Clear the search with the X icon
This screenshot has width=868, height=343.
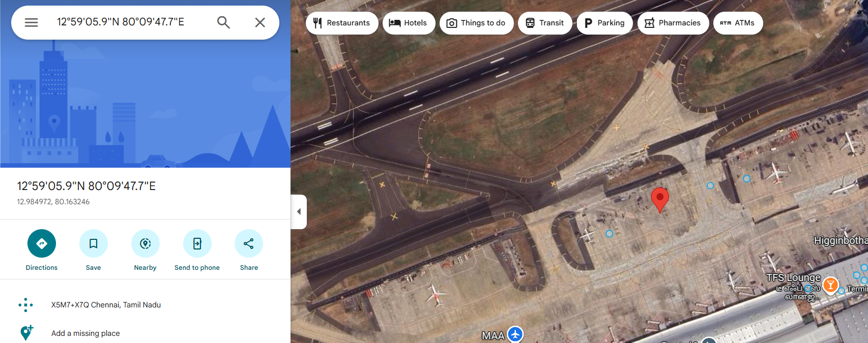click(x=260, y=22)
